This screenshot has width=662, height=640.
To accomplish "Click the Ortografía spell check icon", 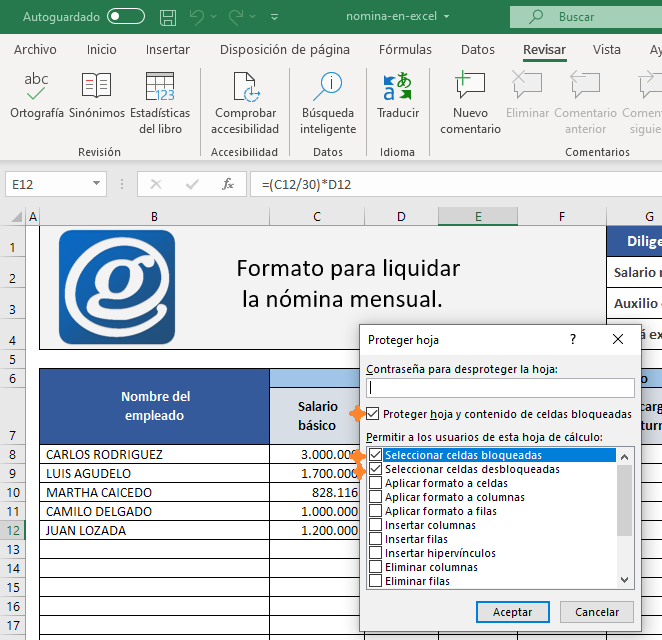I will tap(36, 87).
